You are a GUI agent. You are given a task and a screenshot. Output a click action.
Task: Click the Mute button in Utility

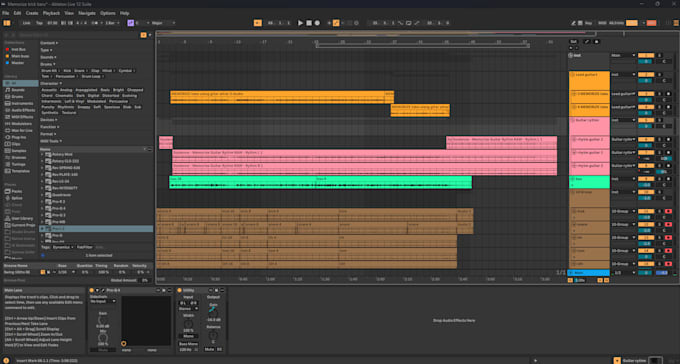[209, 349]
